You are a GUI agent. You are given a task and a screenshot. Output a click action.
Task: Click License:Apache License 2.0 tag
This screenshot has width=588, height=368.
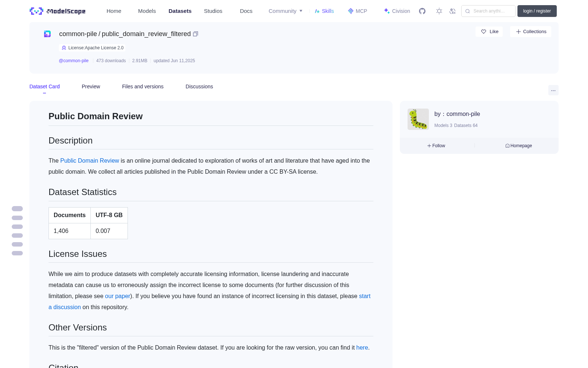92,48
